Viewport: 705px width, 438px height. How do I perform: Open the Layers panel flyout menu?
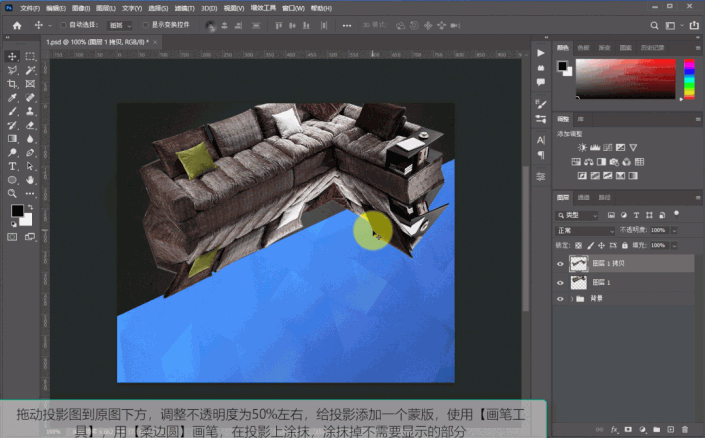(698, 198)
